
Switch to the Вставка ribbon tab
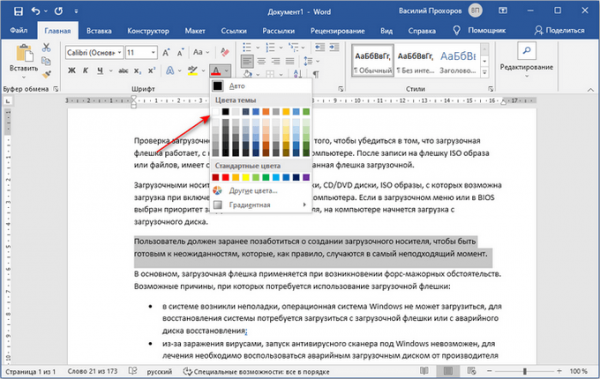[x=99, y=31]
